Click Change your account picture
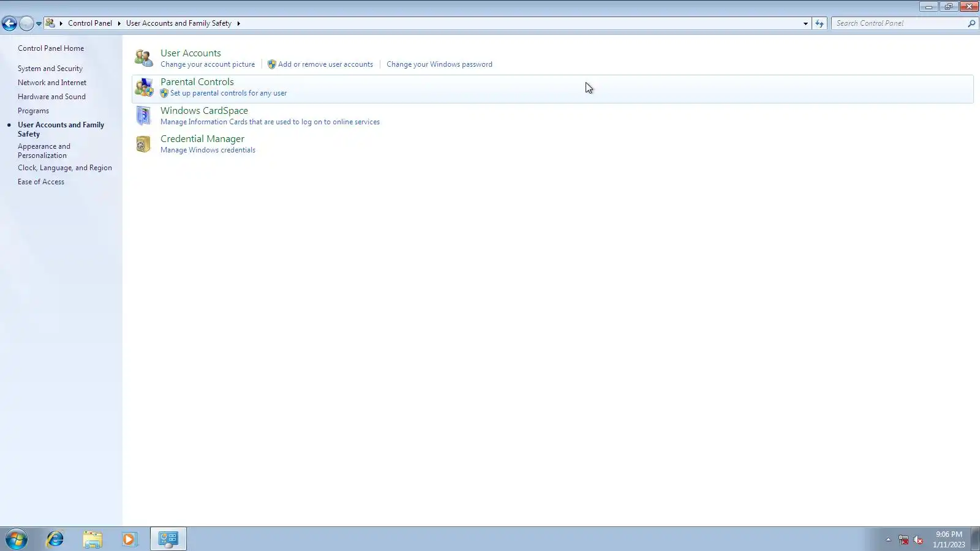980x551 pixels. (x=208, y=64)
